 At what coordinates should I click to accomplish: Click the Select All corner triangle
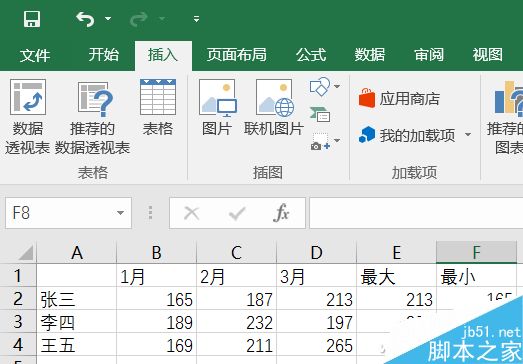tap(25, 253)
